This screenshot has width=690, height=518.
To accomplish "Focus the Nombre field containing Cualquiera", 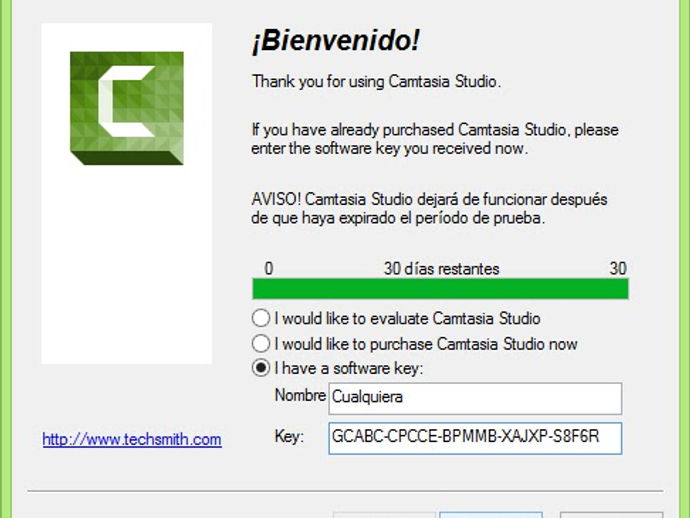I will (x=475, y=398).
